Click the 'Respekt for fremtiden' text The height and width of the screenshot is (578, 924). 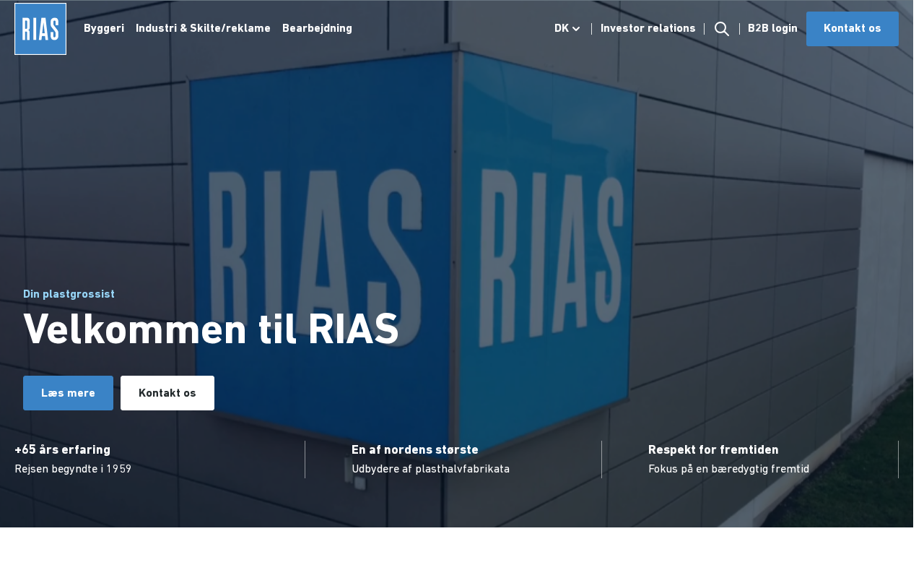pyautogui.click(x=713, y=449)
